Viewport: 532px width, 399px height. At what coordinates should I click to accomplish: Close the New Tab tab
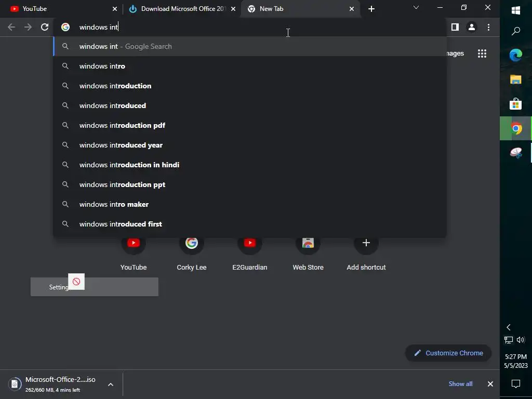pos(352,9)
